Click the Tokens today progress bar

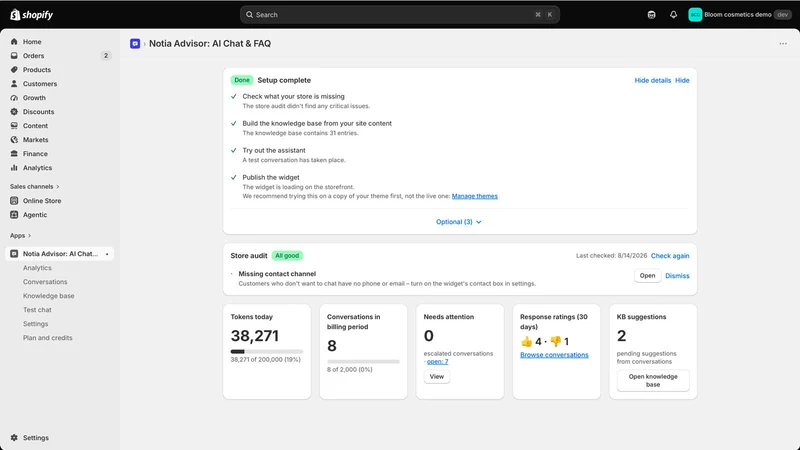[x=267, y=352]
